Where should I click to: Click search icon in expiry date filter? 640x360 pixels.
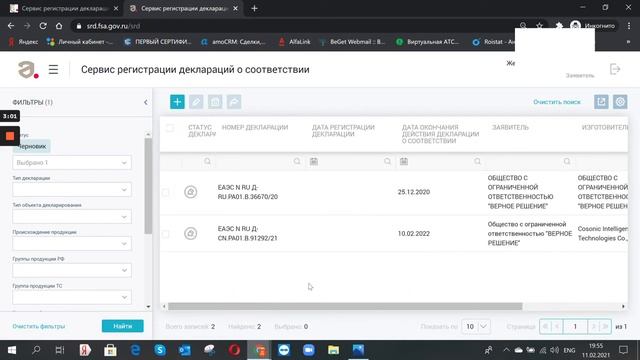click(477, 161)
